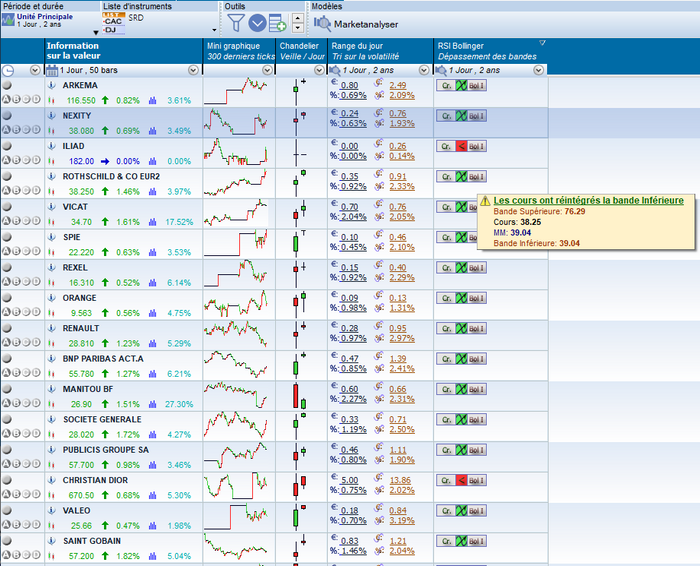Click the RSI Bollinger magnifier icon
The height and width of the screenshot is (566, 700).
click(441, 71)
